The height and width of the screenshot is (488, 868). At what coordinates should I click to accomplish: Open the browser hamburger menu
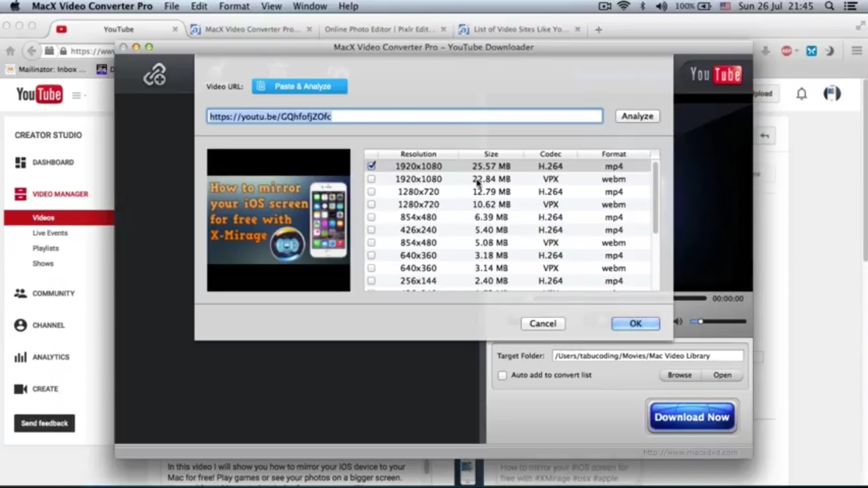857,51
